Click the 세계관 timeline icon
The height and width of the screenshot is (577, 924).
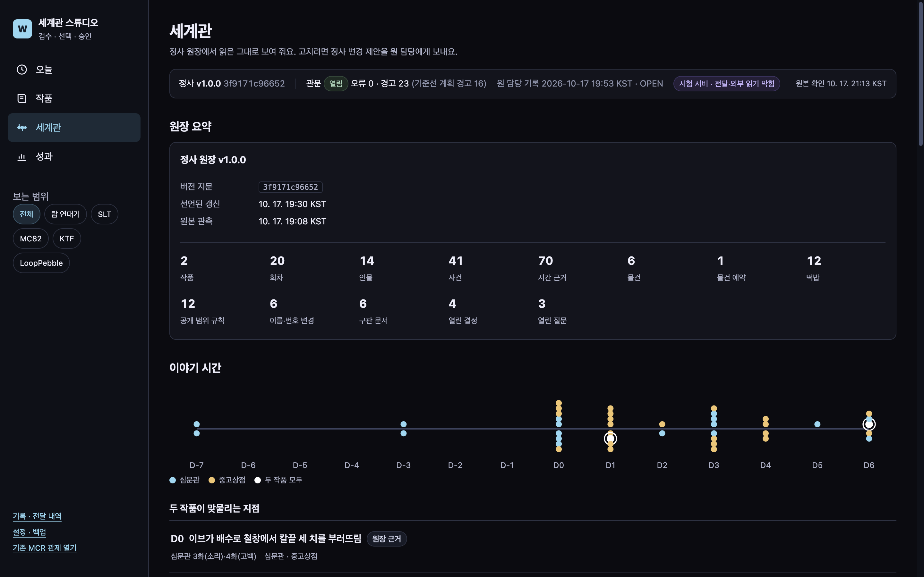click(x=22, y=128)
